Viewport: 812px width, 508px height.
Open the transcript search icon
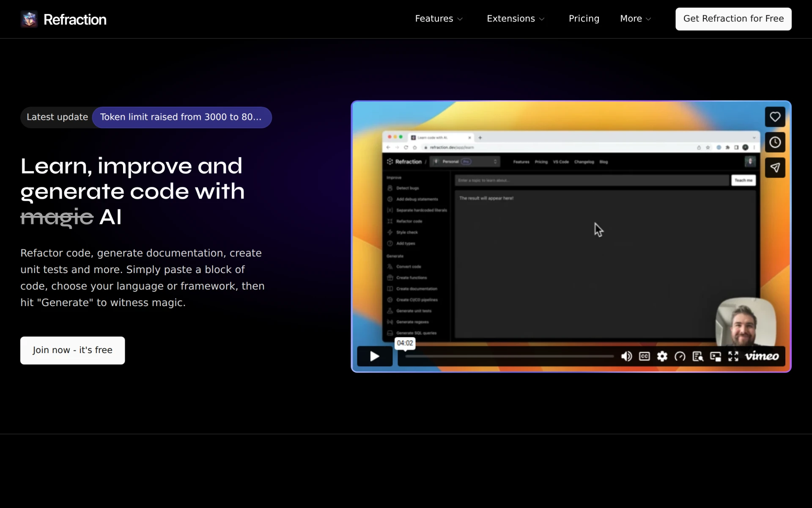click(698, 356)
